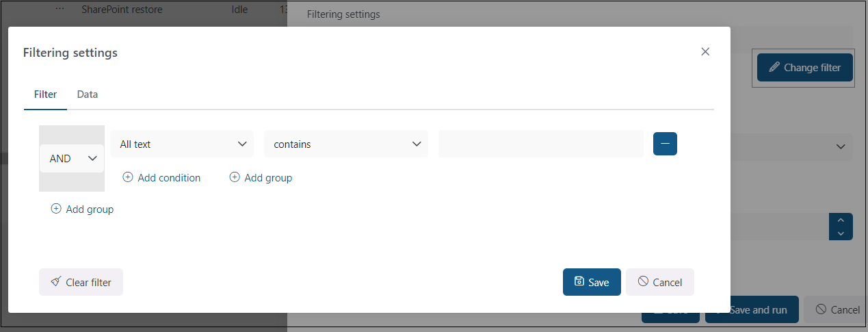
Task: Click the cancel icon in the dialog
Action: point(643,281)
